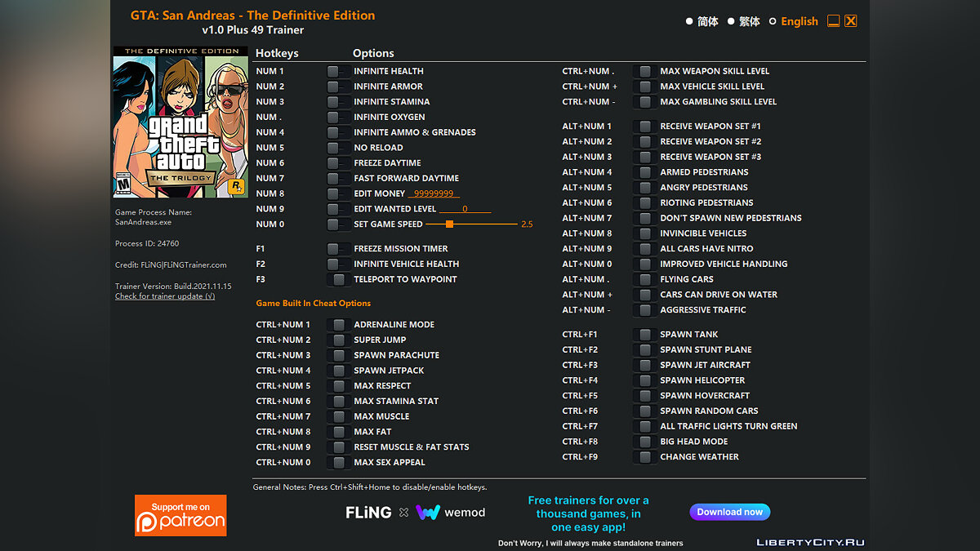Viewport: 980px width, 551px height.
Task: Toggle Spawn Stunt Plane
Action: coord(645,349)
